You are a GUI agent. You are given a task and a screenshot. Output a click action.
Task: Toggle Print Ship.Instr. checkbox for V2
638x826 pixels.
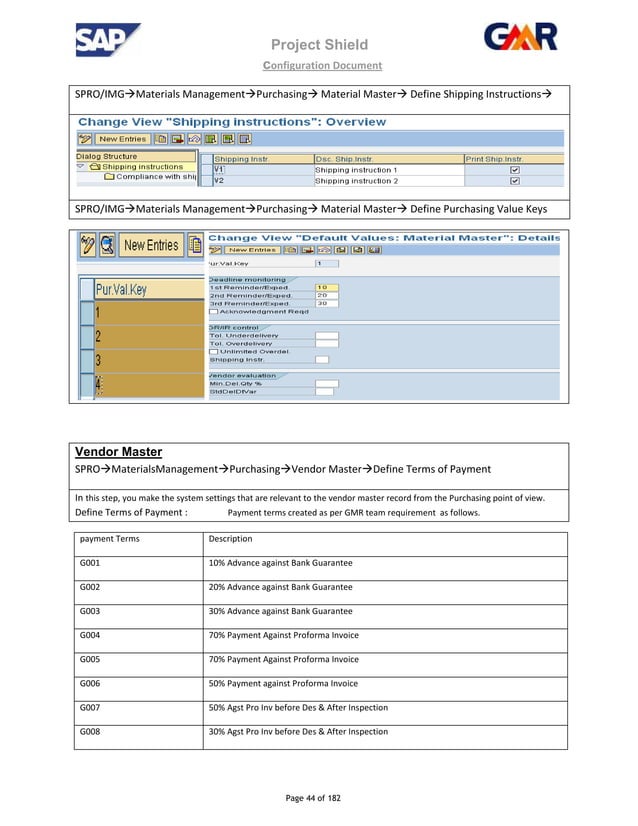pyautogui.click(x=515, y=181)
